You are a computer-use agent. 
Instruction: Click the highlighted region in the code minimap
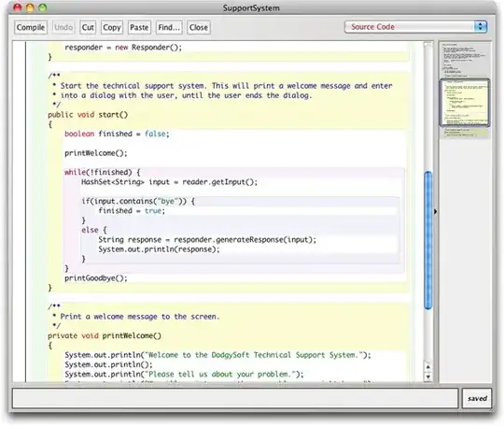tap(465, 103)
